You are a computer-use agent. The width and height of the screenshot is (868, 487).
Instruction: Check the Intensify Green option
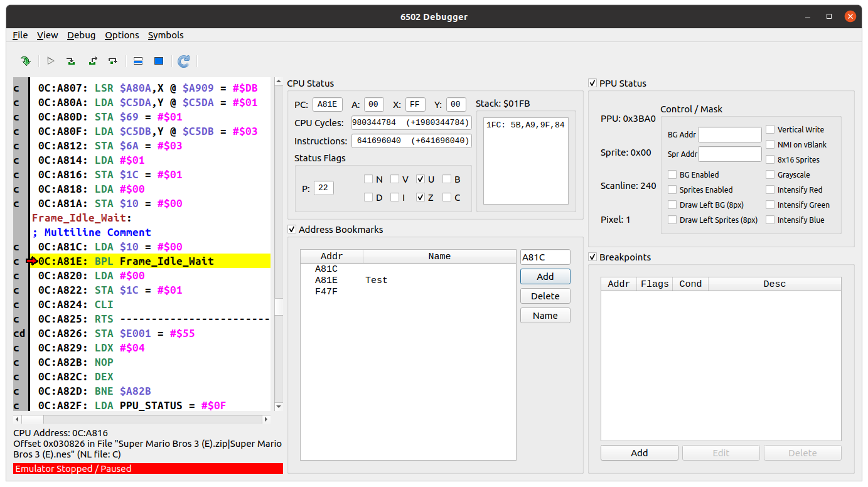tap(770, 205)
